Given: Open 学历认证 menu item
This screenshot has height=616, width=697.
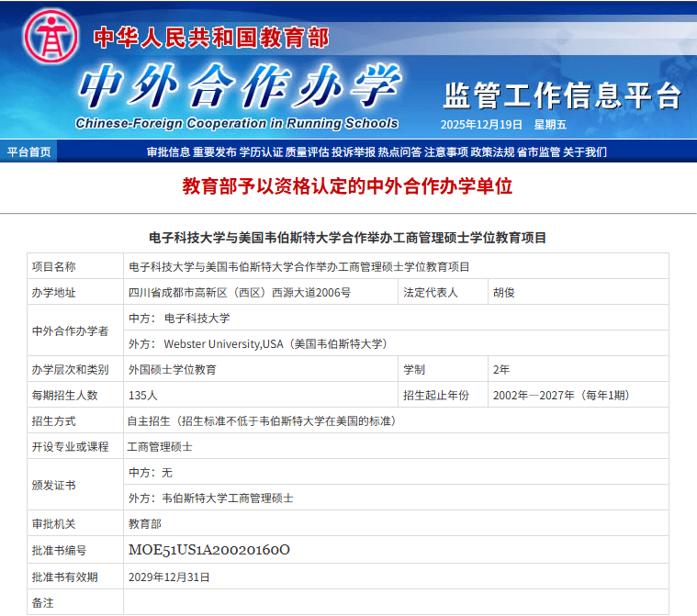Looking at the screenshot, I should 261,152.
